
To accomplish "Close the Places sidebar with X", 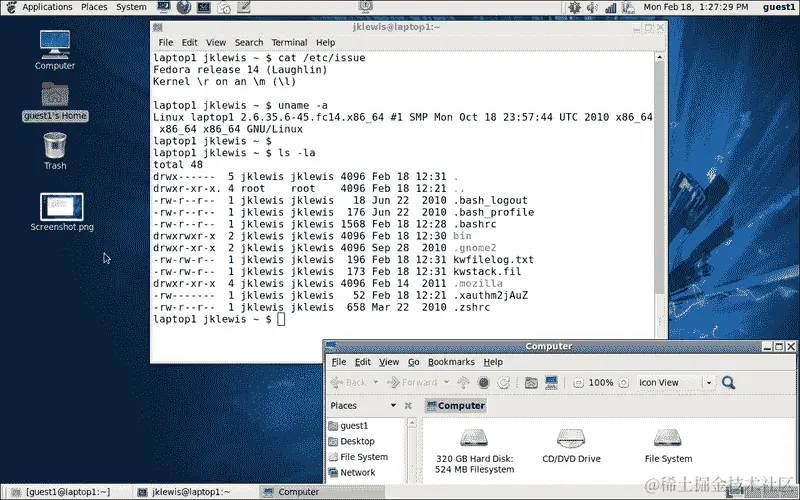I will 408,406.
